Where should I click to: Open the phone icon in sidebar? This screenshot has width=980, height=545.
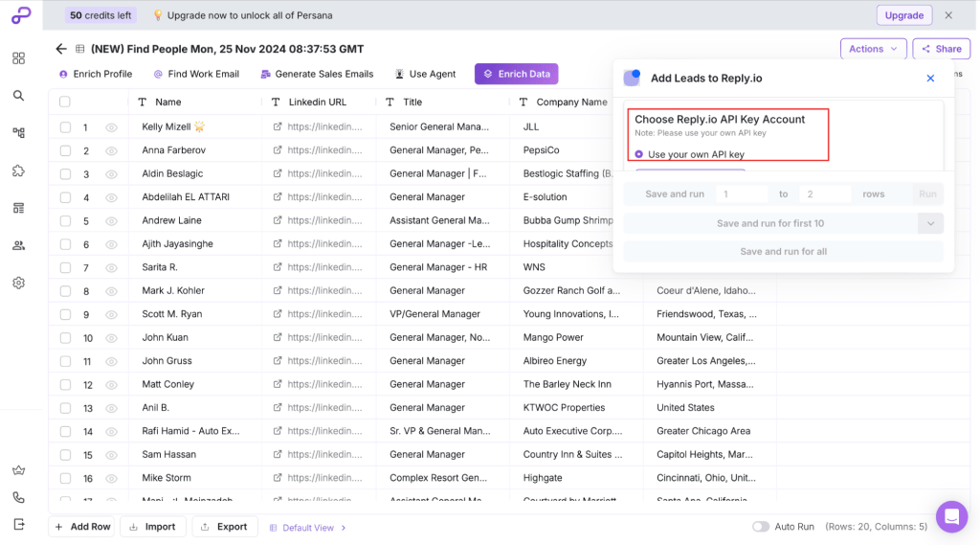pos(19,497)
